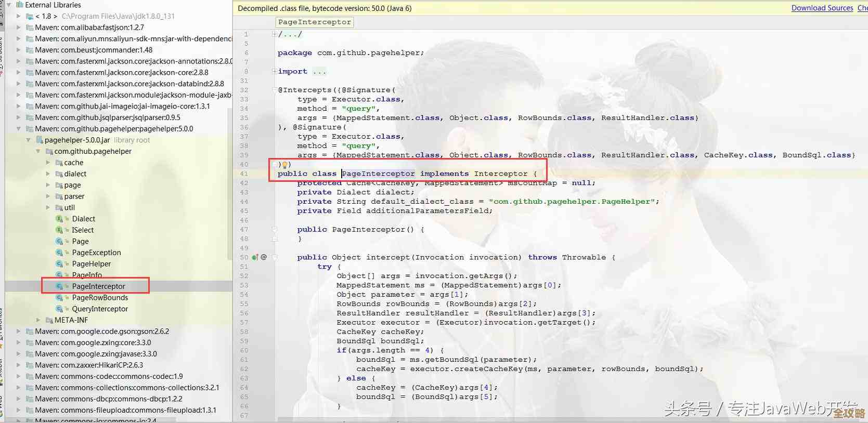
Task: Click the External Libraries icon
Action: coord(19,5)
